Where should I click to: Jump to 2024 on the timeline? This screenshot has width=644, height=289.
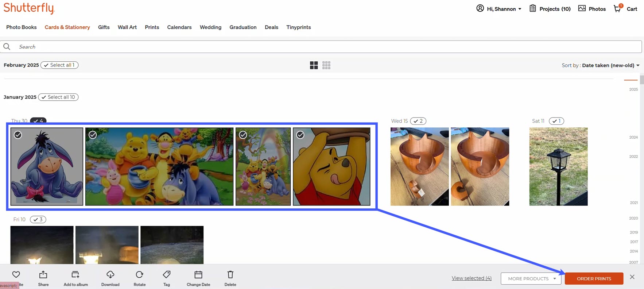click(633, 137)
